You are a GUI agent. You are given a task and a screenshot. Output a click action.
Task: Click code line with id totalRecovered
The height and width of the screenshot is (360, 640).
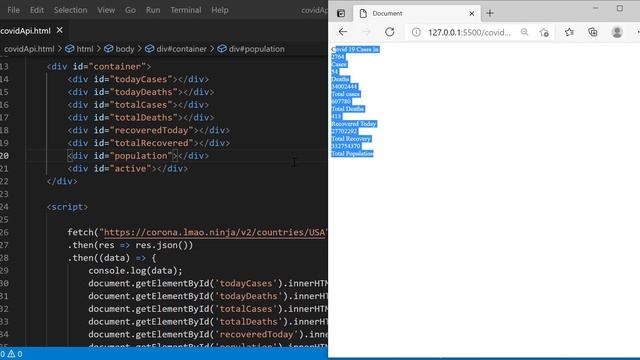point(149,143)
